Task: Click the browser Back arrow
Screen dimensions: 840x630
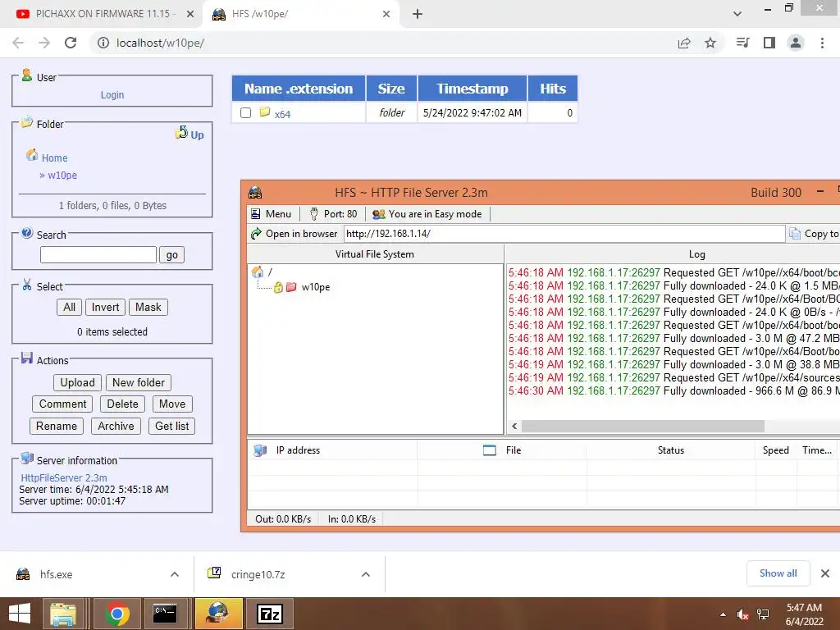Action: (18, 43)
